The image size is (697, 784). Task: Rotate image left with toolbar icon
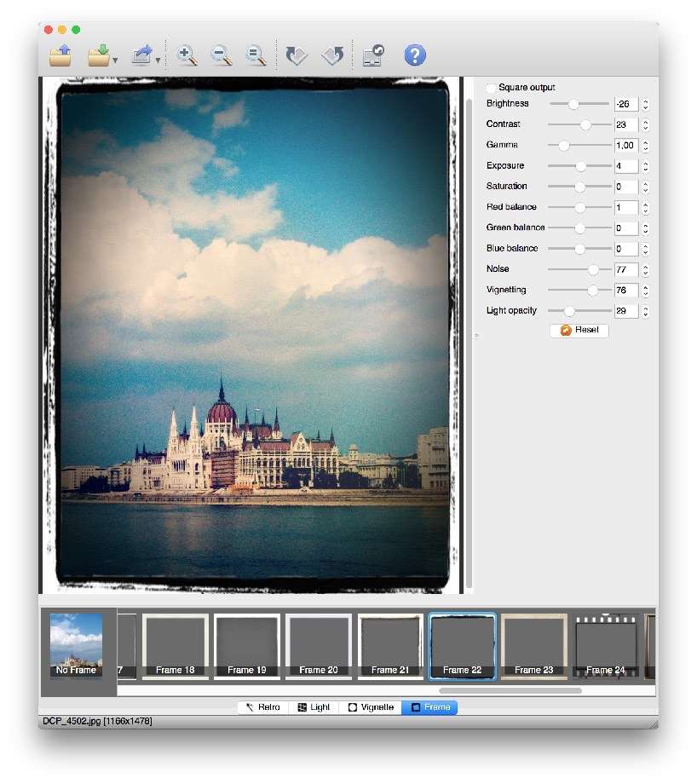coord(297,56)
